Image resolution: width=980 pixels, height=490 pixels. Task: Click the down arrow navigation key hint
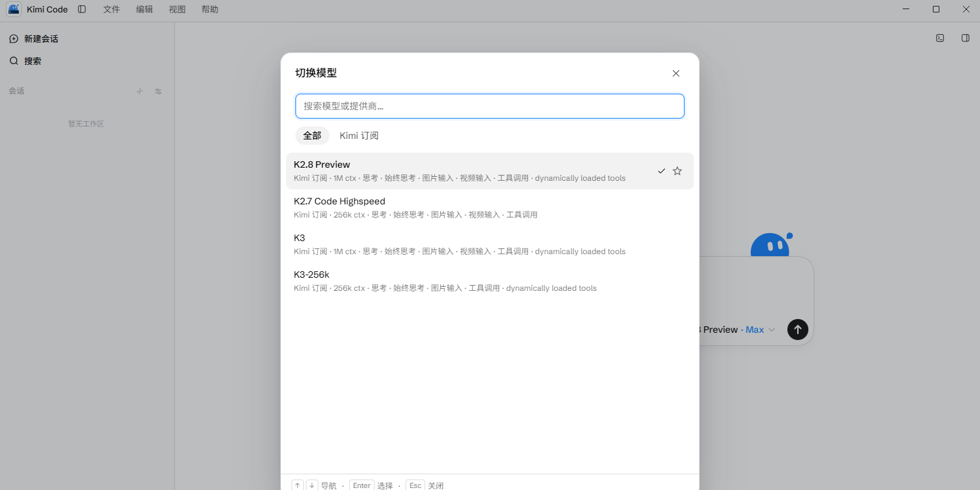click(312, 485)
